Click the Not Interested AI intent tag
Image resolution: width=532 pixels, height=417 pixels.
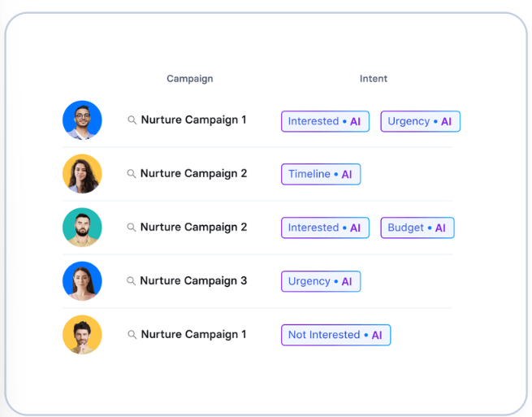pyautogui.click(x=335, y=335)
